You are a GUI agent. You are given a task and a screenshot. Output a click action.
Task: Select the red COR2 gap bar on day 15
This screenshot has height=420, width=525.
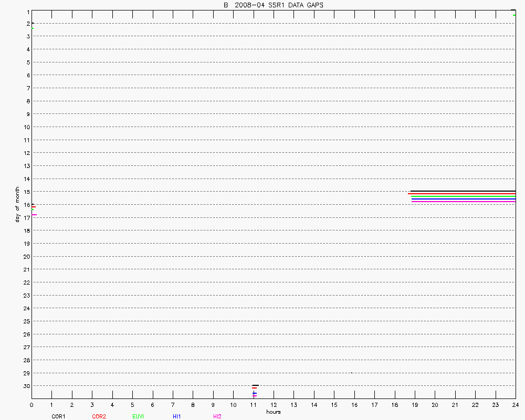[x=462, y=194]
